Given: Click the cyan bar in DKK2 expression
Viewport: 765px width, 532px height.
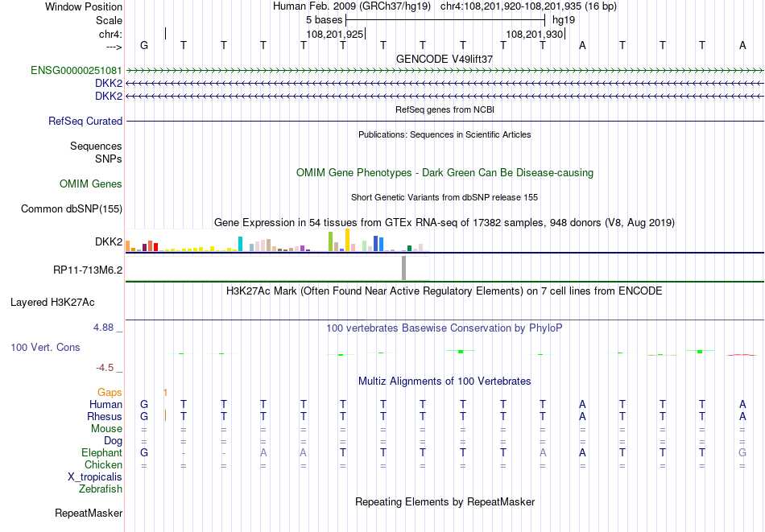Looking at the screenshot, I should 240,244.
